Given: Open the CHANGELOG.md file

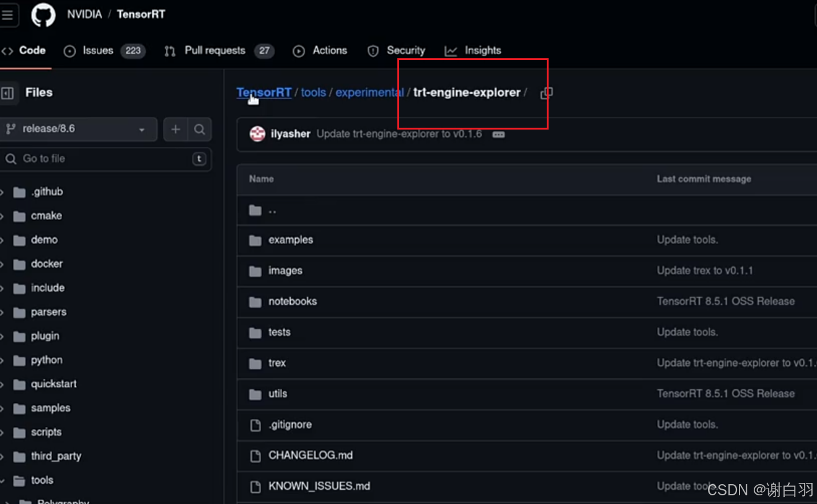Looking at the screenshot, I should pyautogui.click(x=311, y=456).
